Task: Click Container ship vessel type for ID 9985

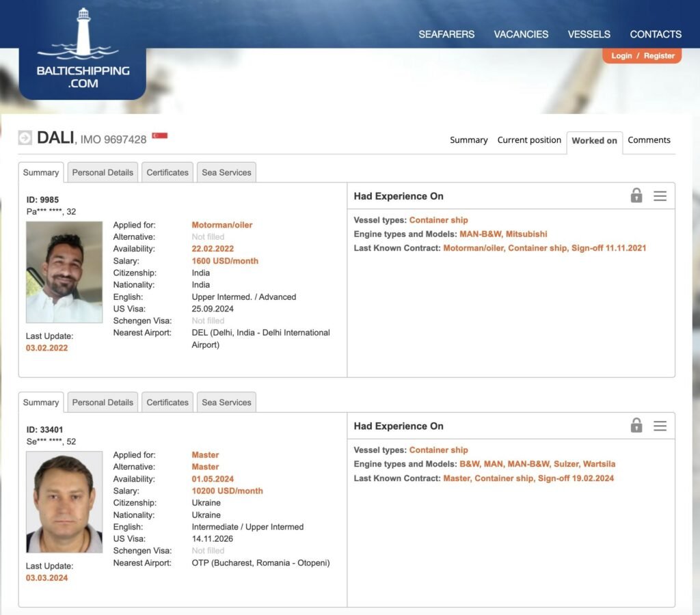Action: point(438,220)
